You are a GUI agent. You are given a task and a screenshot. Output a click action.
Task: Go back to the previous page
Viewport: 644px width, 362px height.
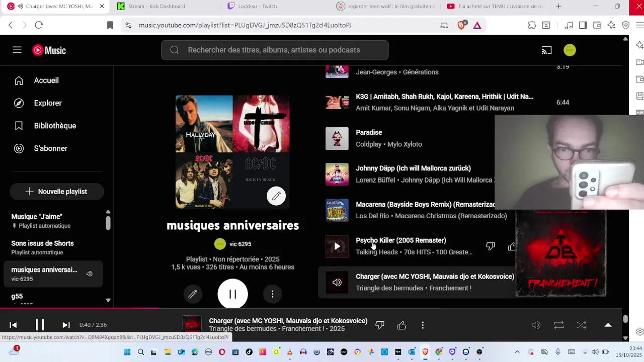pyautogui.click(x=11, y=25)
